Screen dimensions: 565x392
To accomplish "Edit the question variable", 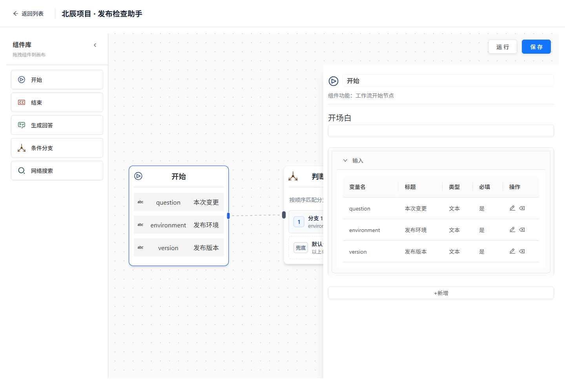I will 512,208.
